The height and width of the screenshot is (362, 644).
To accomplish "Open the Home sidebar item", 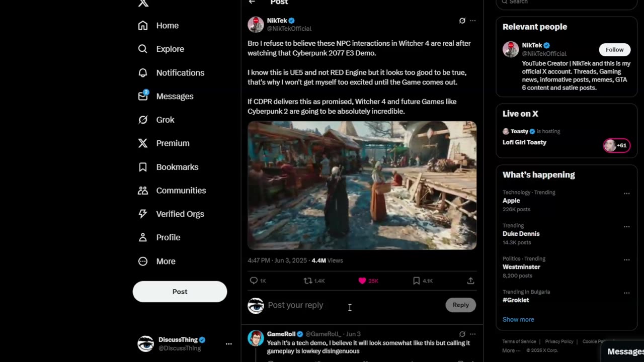I will pyautogui.click(x=158, y=26).
